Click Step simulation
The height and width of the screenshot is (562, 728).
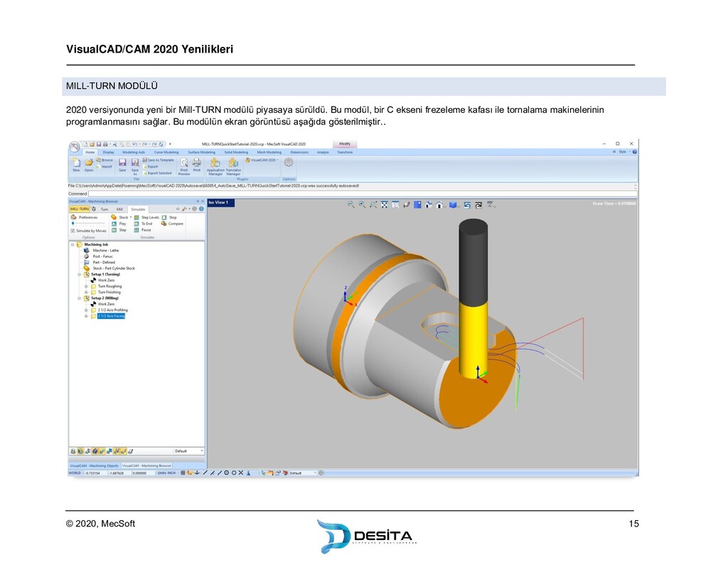tap(119, 230)
